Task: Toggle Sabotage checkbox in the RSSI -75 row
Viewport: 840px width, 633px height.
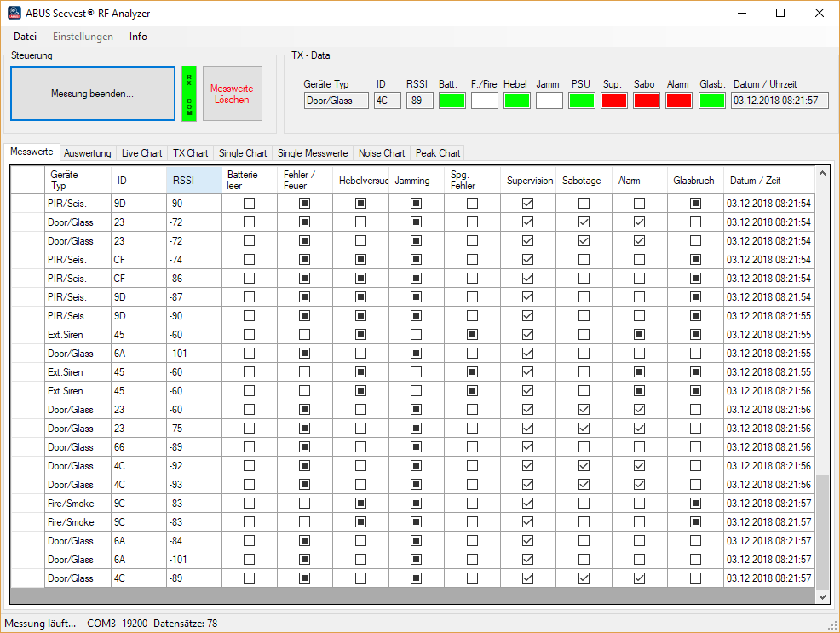Action: (x=584, y=429)
